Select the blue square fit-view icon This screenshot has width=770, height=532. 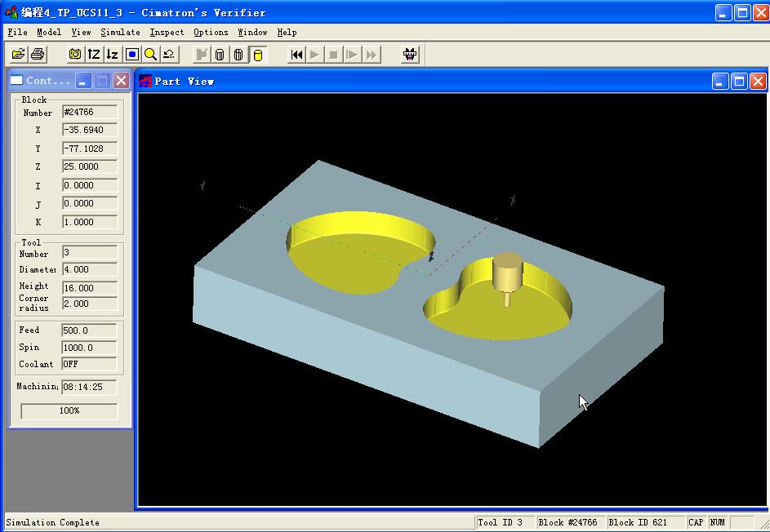(x=131, y=55)
